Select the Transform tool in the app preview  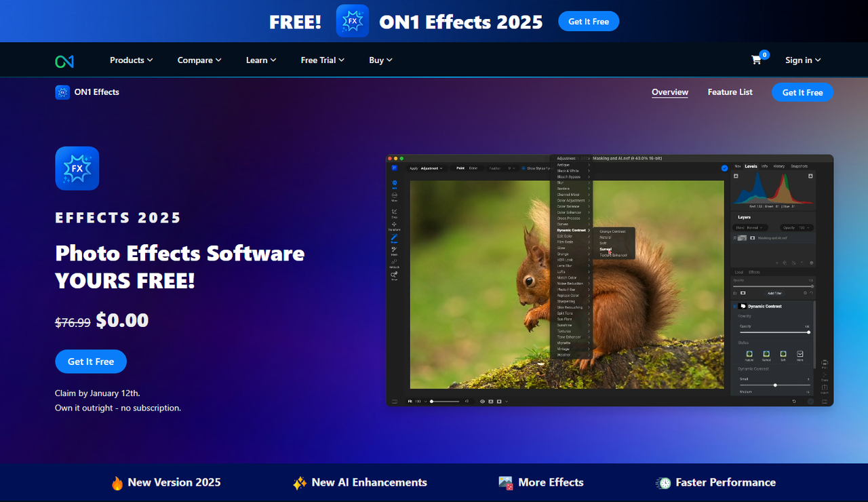pyautogui.click(x=394, y=226)
